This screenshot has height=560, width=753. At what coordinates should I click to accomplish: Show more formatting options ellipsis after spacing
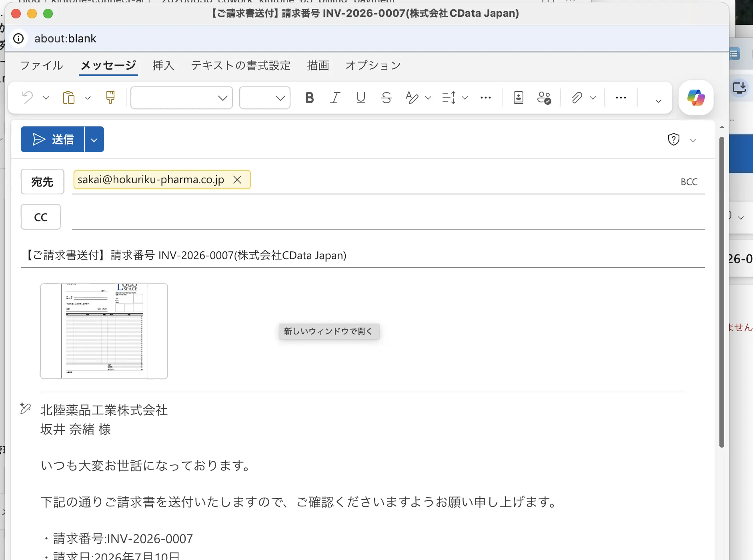tap(486, 98)
